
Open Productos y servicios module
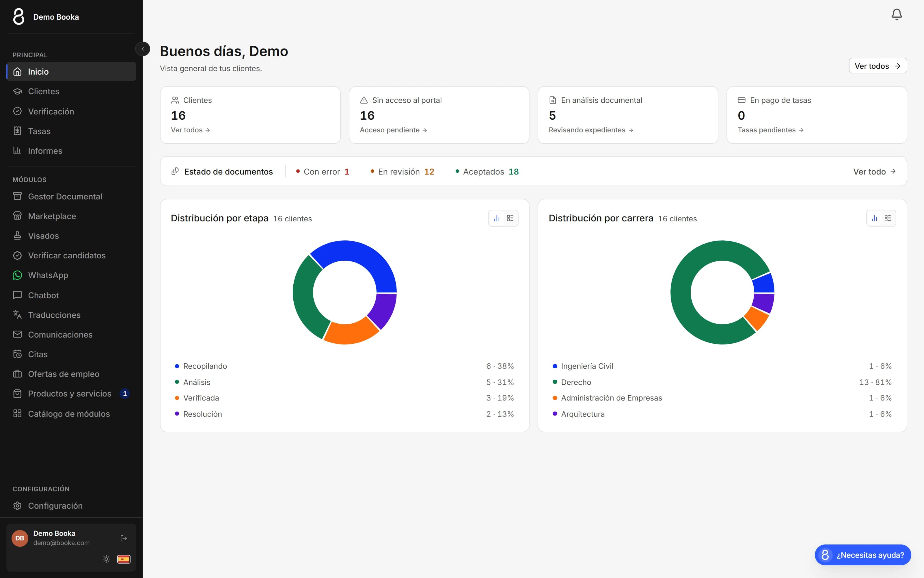(x=71, y=394)
